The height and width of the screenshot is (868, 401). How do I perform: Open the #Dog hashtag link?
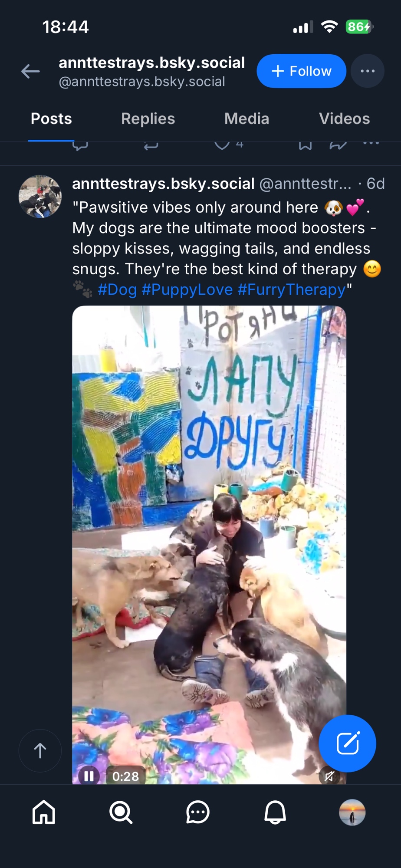pyautogui.click(x=117, y=289)
